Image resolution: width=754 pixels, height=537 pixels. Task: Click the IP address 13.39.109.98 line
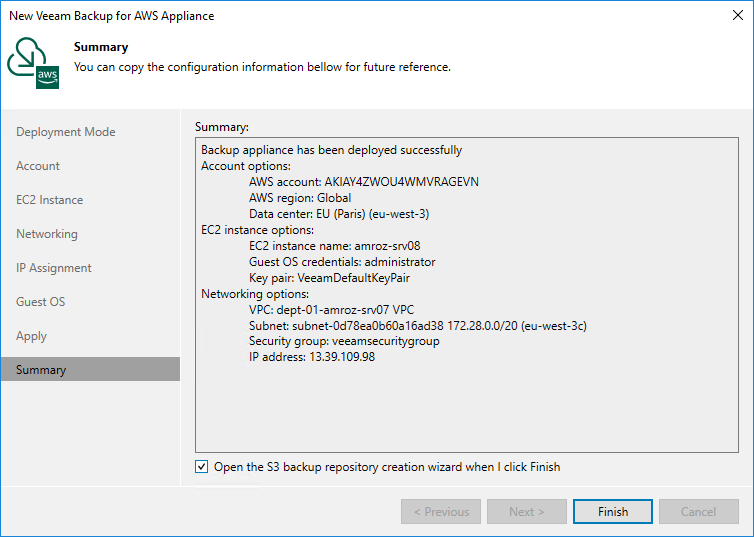tap(312, 357)
